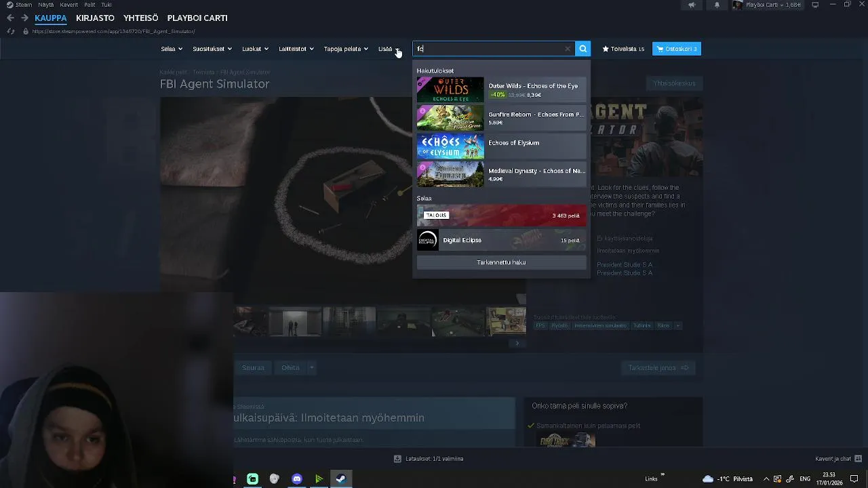The height and width of the screenshot is (488, 868).
Task: Open the Kaverit menu
Action: [x=68, y=5]
